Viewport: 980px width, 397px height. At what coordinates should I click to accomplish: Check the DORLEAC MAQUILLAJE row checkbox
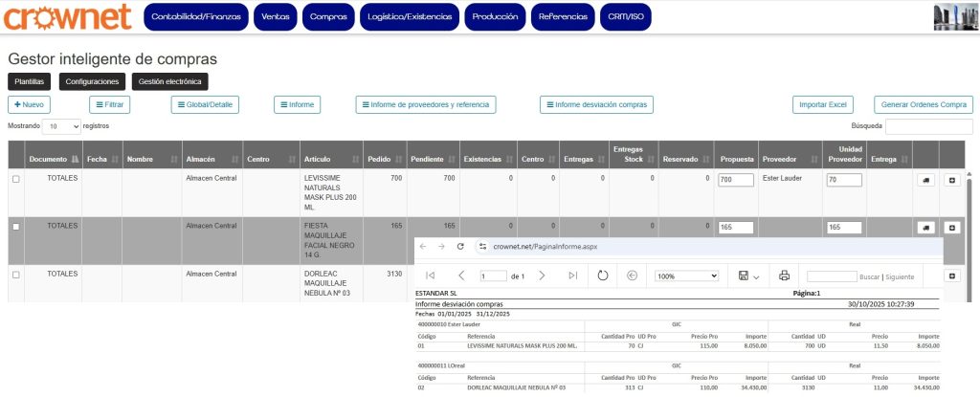pyautogui.click(x=15, y=275)
